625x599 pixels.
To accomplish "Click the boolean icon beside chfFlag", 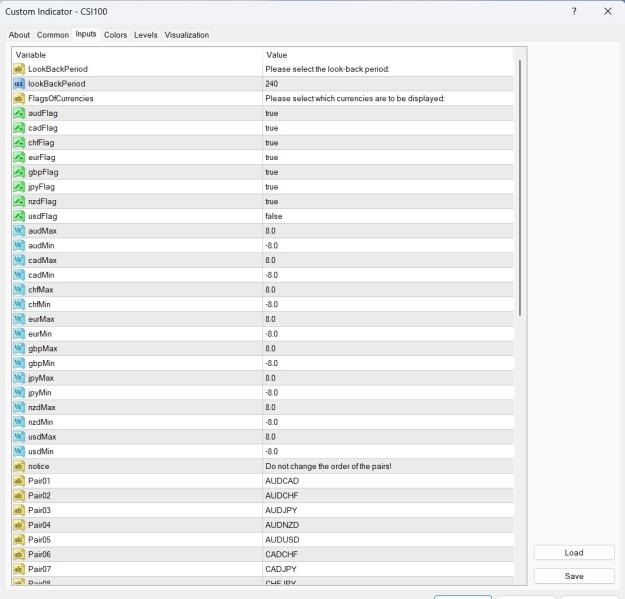I will 19,143.
